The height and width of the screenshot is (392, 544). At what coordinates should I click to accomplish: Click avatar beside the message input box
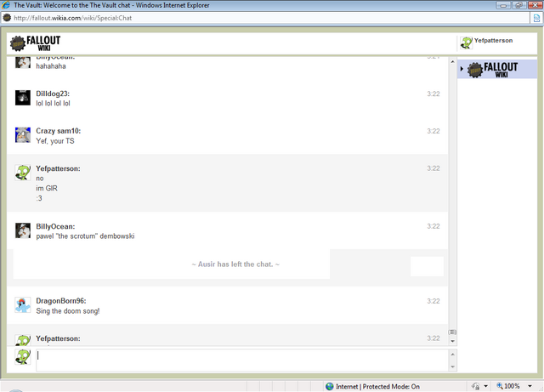point(23,356)
